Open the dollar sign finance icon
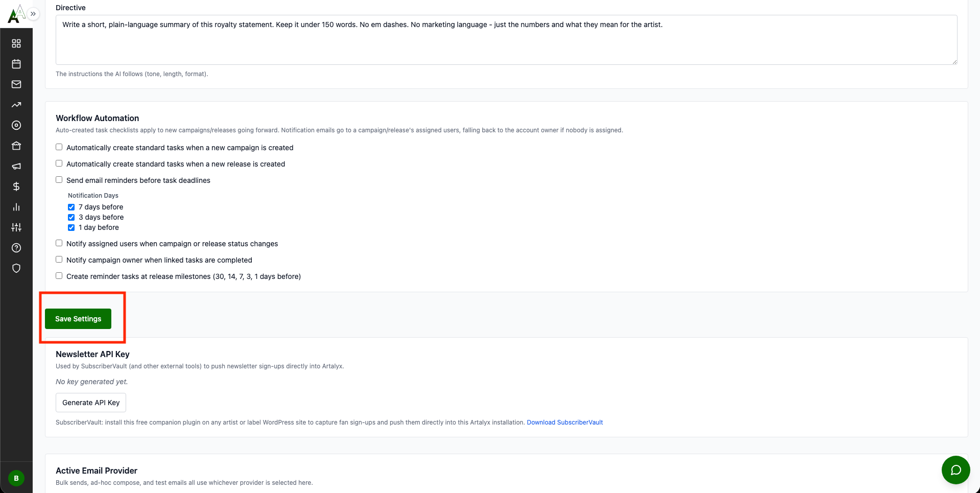Screen dimensions: 980x493 point(16,186)
